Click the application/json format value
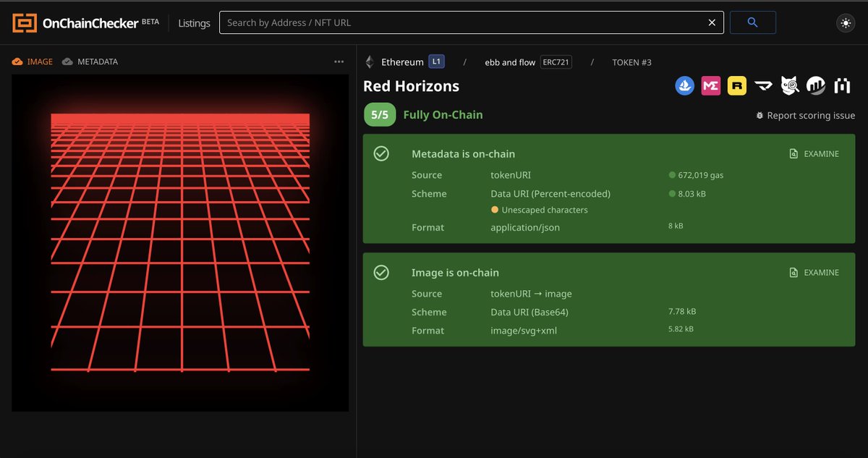This screenshot has height=458, width=868. tap(525, 227)
